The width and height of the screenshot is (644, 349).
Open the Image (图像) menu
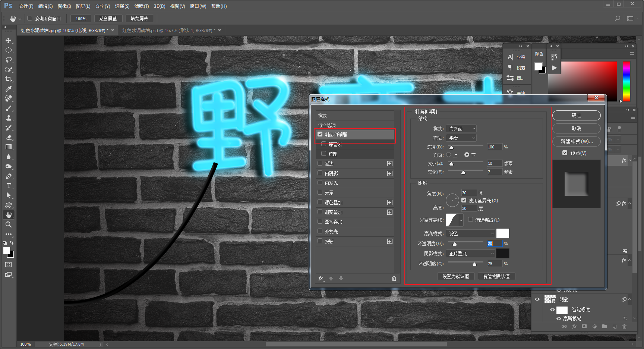coord(64,6)
